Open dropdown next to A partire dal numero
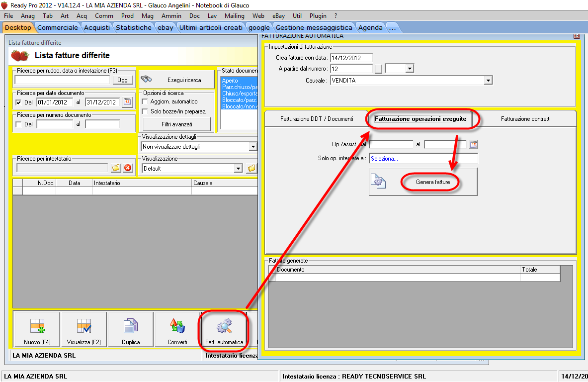The height and width of the screenshot is (382, 588). (410, 69)
